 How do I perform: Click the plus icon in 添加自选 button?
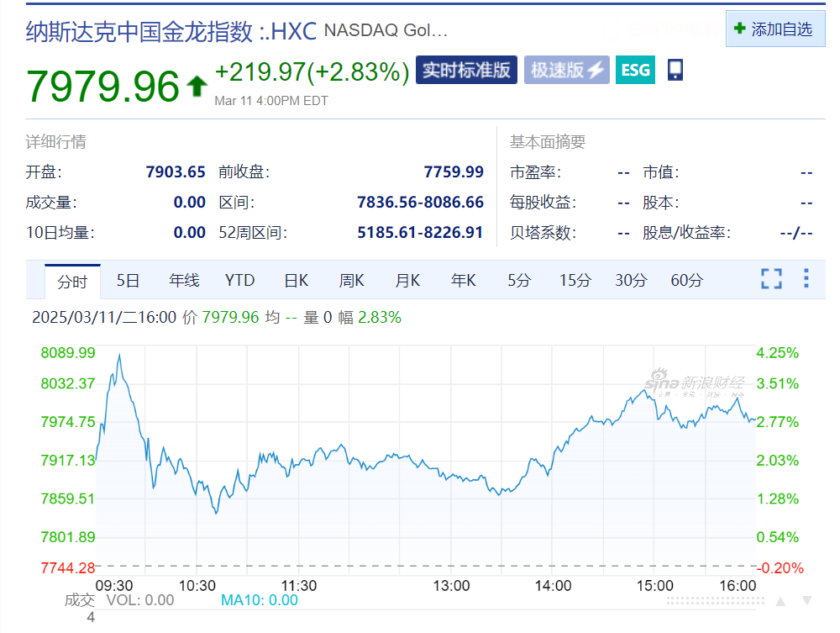point(740,28)
